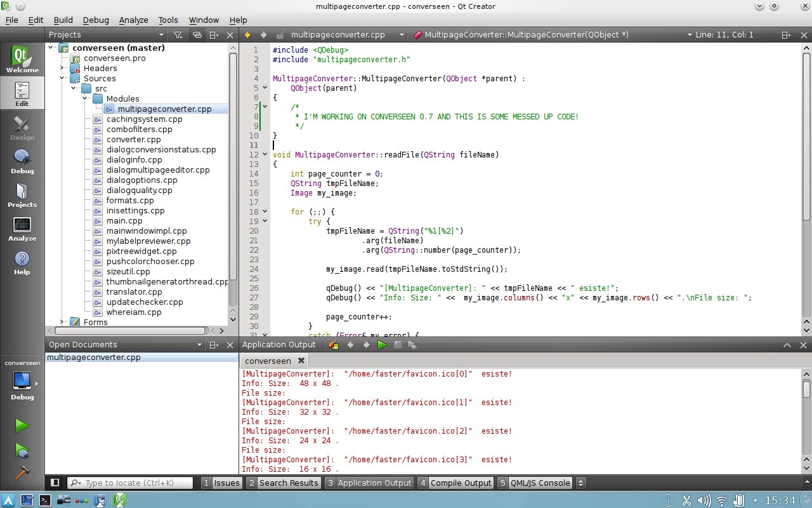Click the hammer Build Project icon

[22, 474]
